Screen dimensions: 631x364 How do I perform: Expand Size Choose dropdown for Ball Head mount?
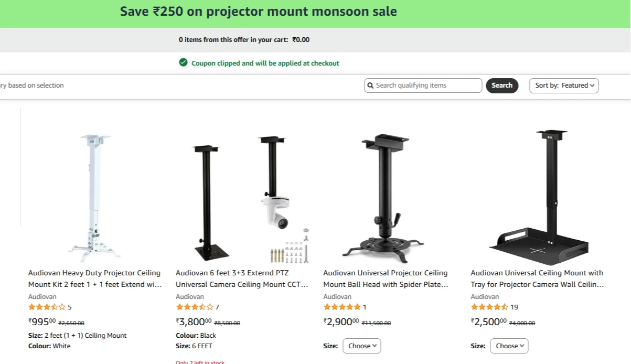[x=362, y=346]
